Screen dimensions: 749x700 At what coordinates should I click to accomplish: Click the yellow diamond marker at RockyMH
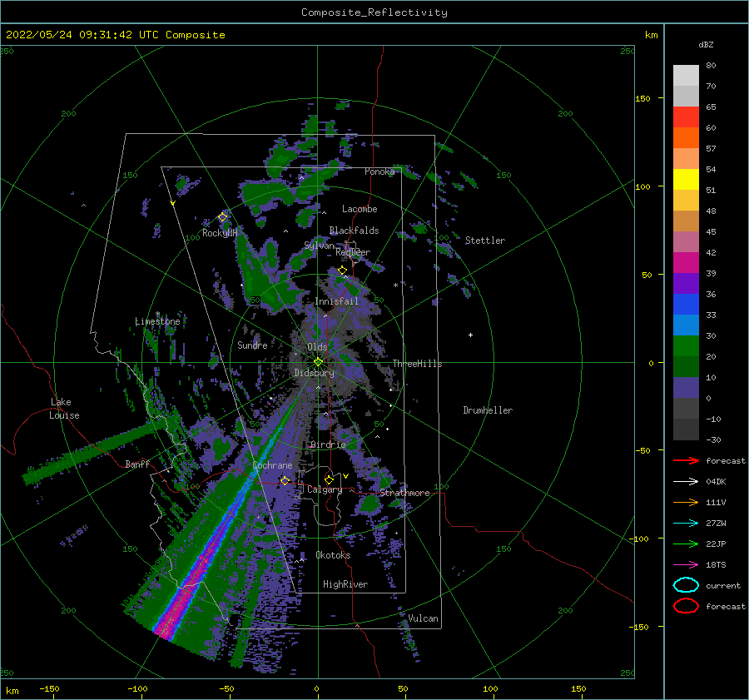(x=222, y=217)
